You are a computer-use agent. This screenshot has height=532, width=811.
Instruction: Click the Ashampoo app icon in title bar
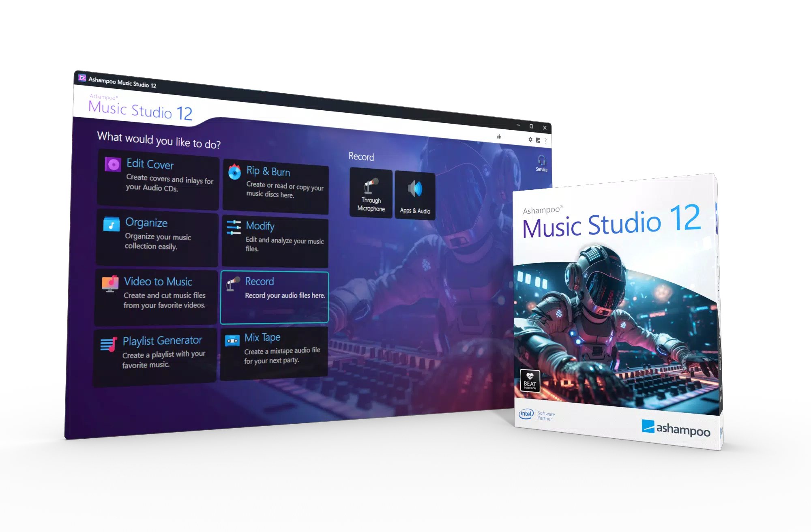pos(82,78)
